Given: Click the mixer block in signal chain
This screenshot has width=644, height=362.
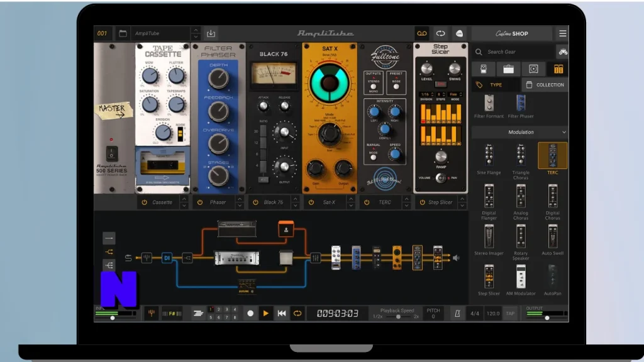Looking at the screenshot, I should pos(316,258).
